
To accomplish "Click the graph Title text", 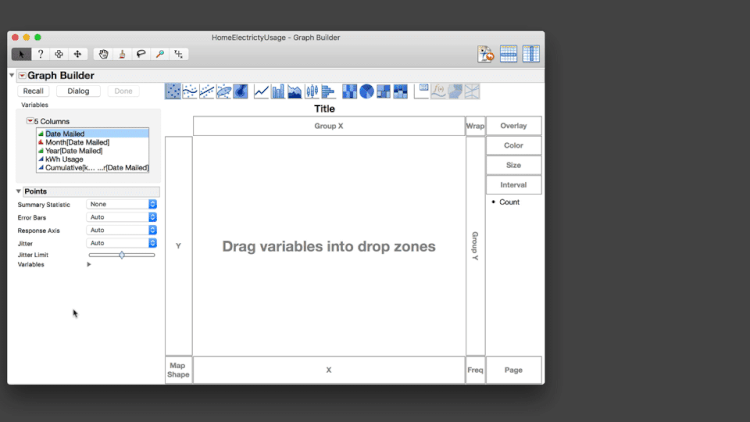I will click(x=324, y=109).
